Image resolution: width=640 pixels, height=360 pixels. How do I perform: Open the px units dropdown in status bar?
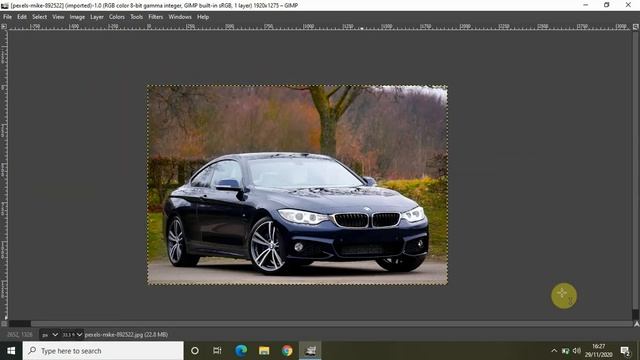tap(50, 335)
